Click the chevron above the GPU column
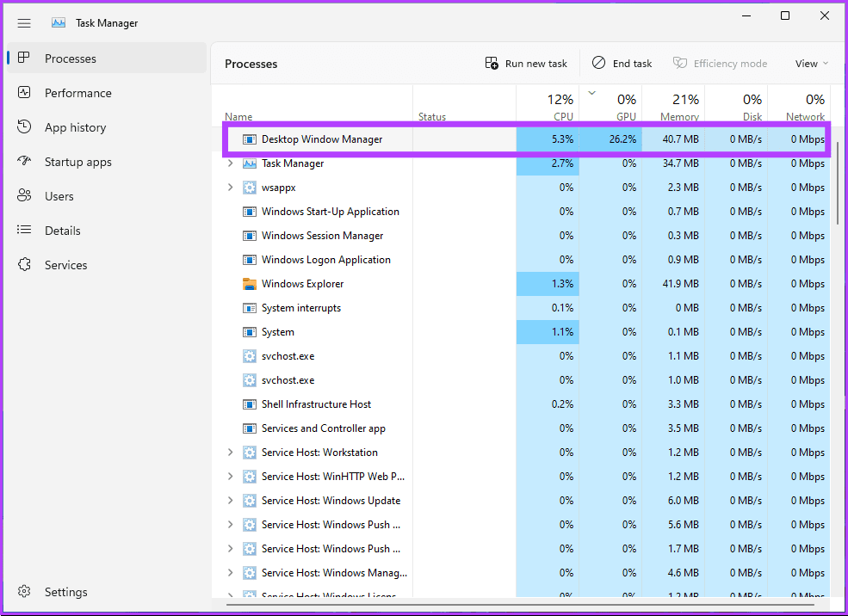 tap(591, 92)
